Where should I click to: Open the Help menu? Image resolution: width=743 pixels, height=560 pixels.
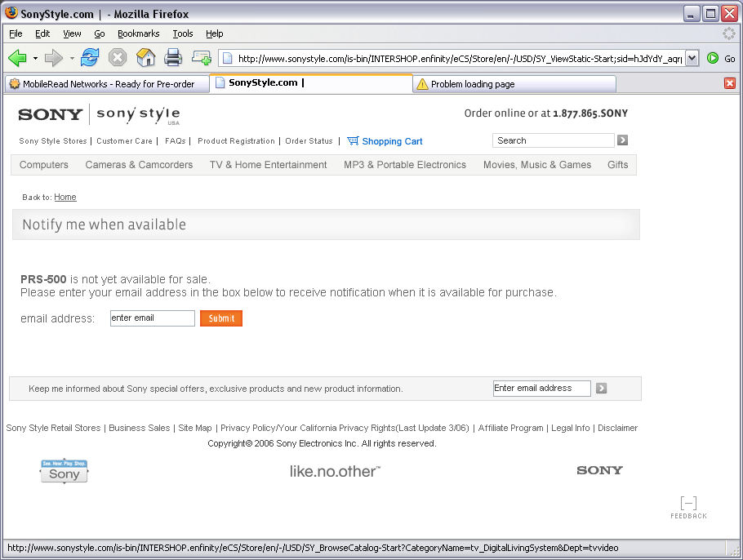[214, 33]
